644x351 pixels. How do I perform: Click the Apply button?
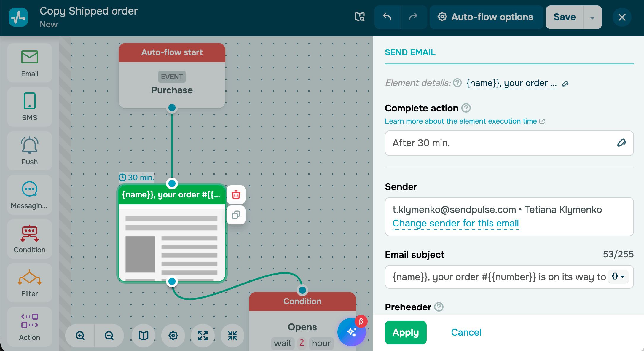click(405, 332)
